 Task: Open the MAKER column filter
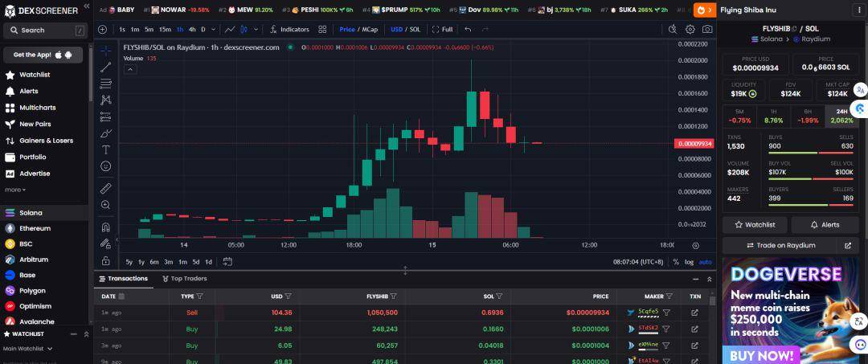(x=669, y=297)
